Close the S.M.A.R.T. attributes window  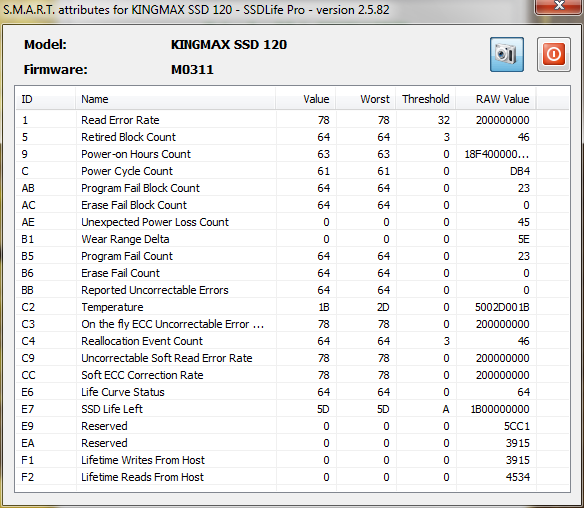pyautogui.click(x=559, y=6)
